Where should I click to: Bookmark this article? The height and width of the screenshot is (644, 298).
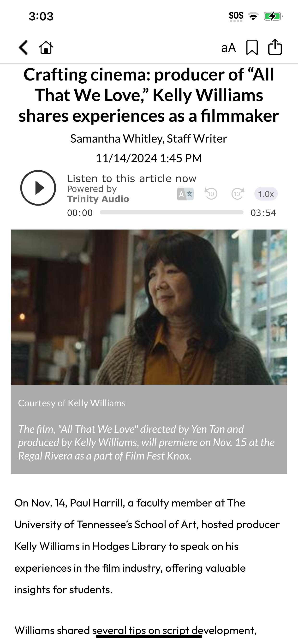(x=252, y=47)
